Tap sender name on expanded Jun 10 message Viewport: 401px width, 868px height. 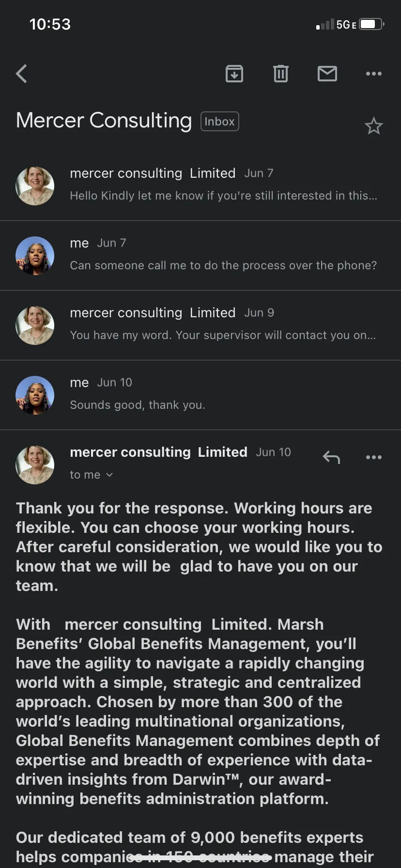(158, 452)
